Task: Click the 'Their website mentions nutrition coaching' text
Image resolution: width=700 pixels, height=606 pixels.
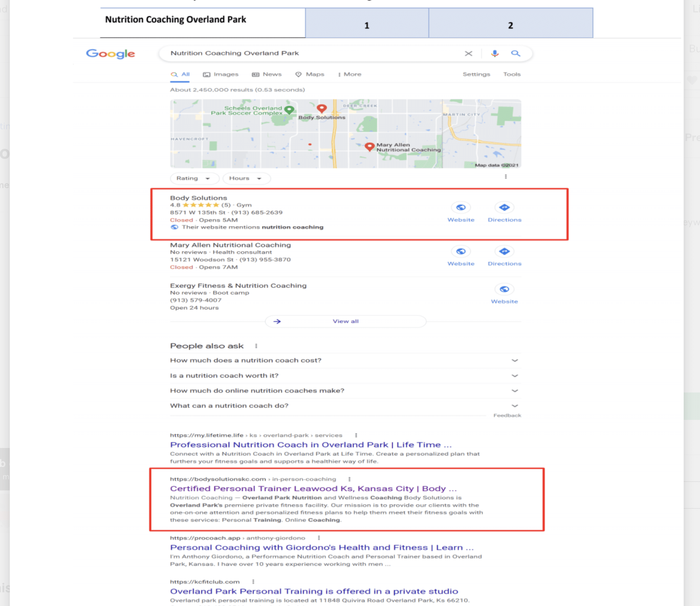Action: click(x=252, y=227)
